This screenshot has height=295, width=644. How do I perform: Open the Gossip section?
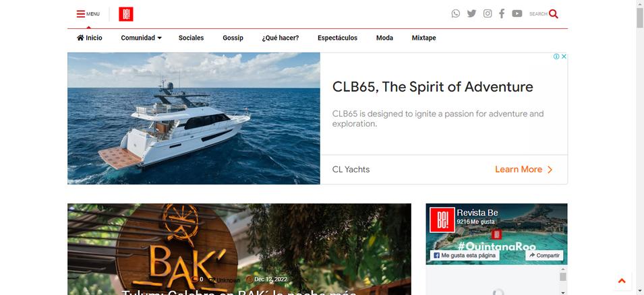click(x=233, y=38)
